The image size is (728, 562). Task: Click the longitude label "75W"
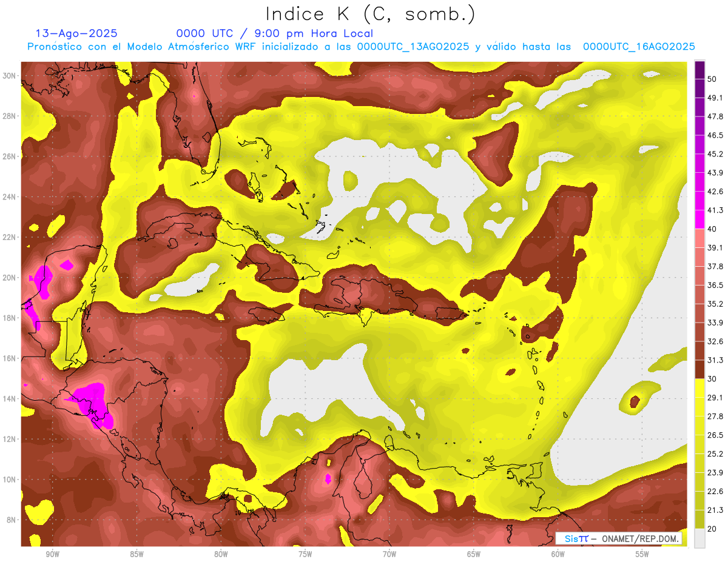[x=305, y=554]
